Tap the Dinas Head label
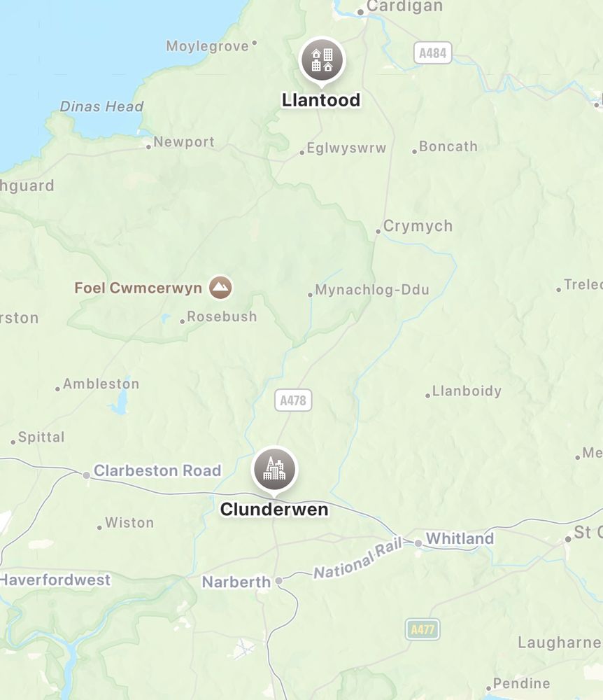Viewport: 603px width, 700px height. coord(101,106)
